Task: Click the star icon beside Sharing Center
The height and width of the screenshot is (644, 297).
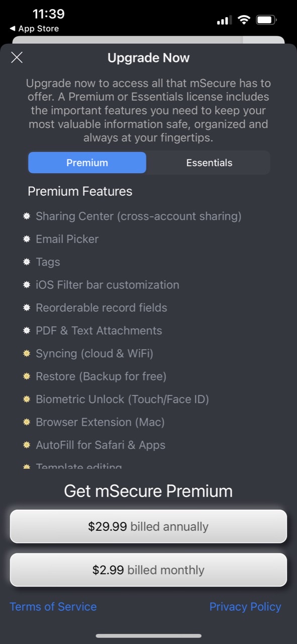Action: (27, 216)
